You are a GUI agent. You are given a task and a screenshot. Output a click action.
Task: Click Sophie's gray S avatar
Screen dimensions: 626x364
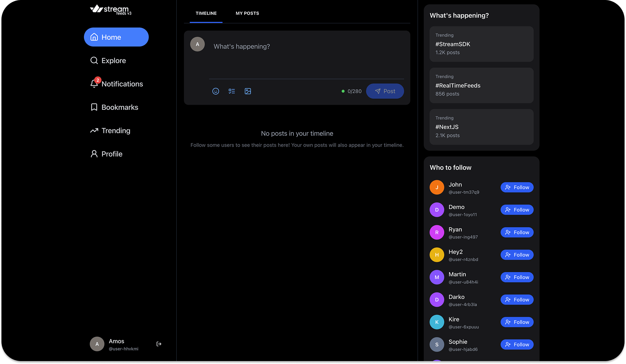tap(437, 345)
